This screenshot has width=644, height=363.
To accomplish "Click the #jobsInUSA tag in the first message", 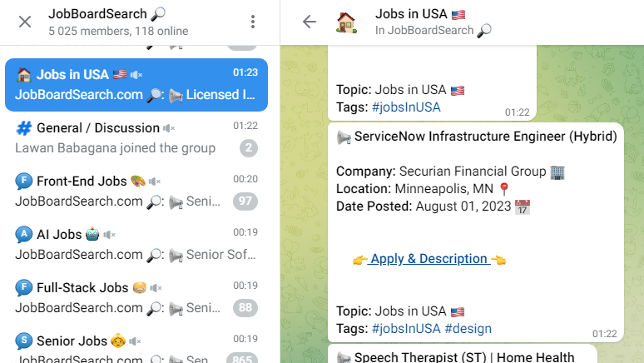I will click(x=406, y=107).
